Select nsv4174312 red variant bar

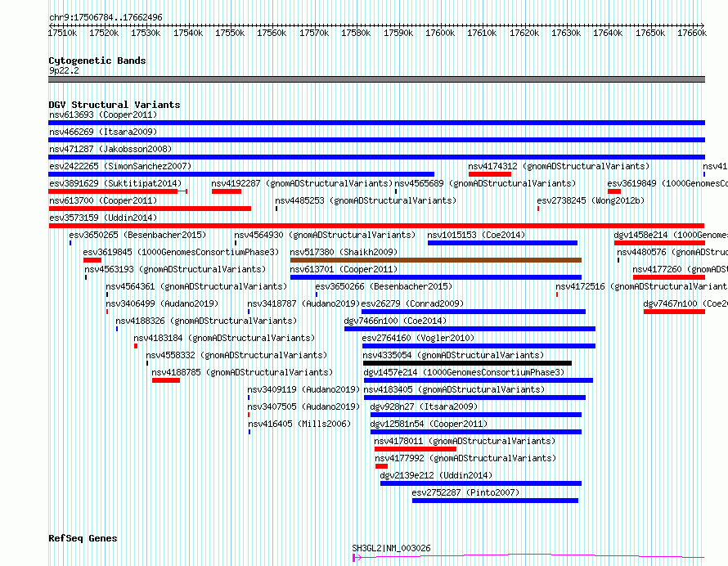(490, 174)
